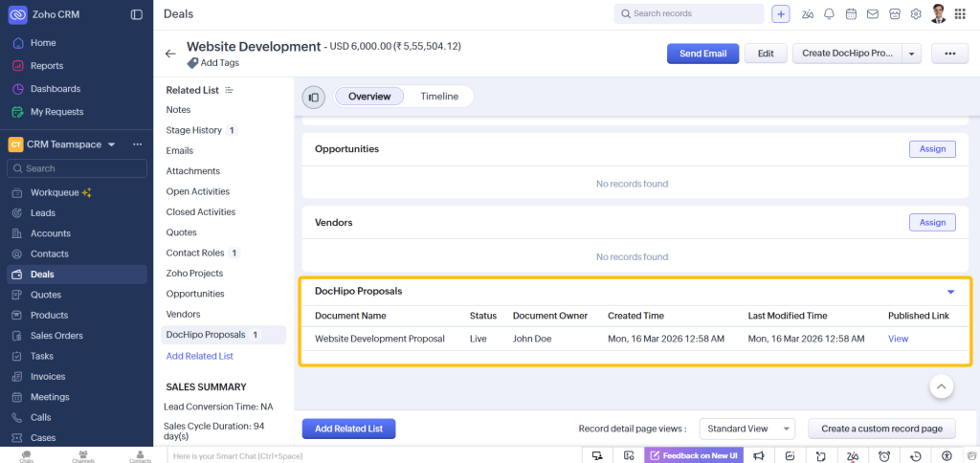The height and width of the screenshot is (463, 980).
Task: Open the calendar icon in top bar
Action: 851,14
